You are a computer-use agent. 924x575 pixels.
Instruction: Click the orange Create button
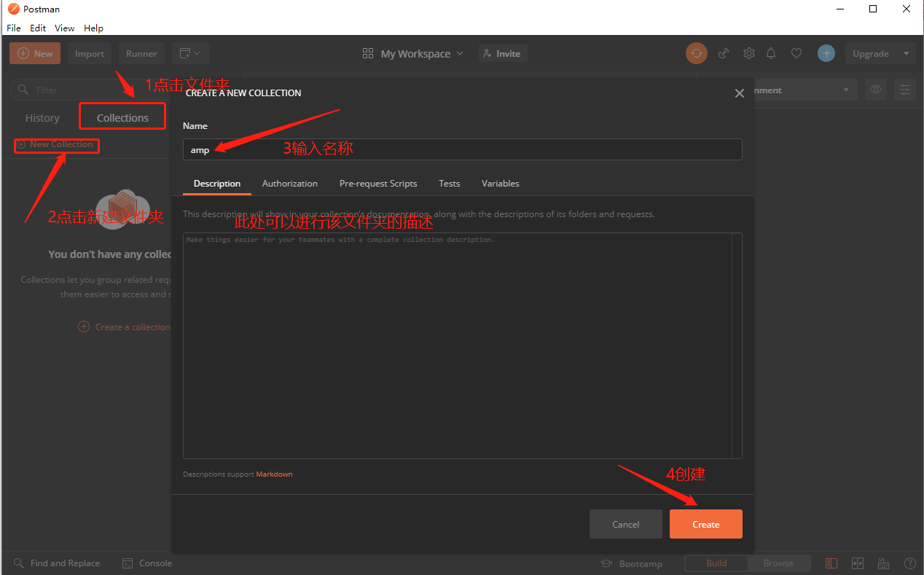(705, 524)
